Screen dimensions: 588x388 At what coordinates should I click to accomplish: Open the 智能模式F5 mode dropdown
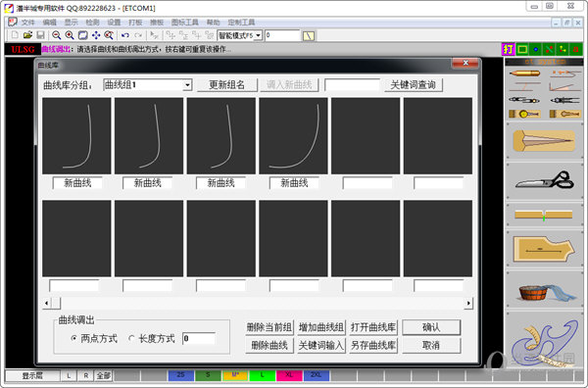point(258,35)
